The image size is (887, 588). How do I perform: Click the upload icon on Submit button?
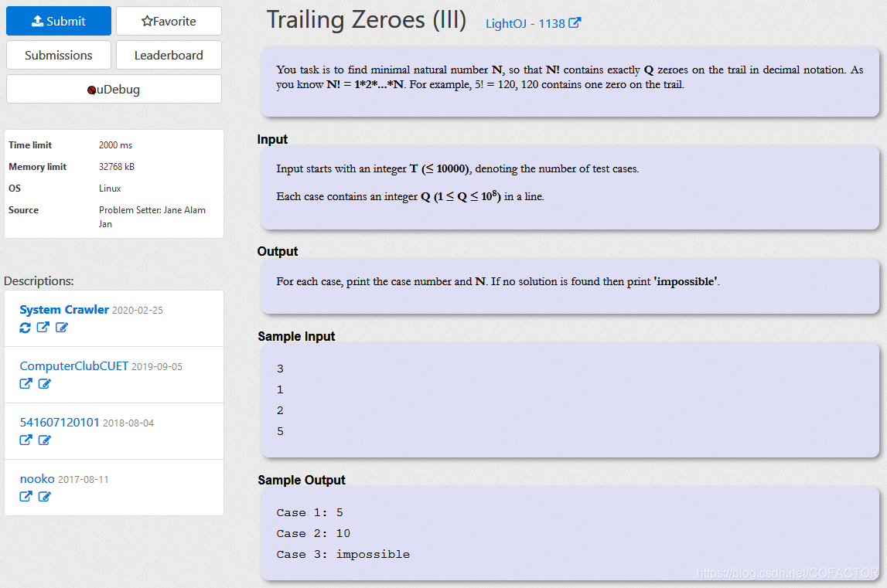coord(37,21)
